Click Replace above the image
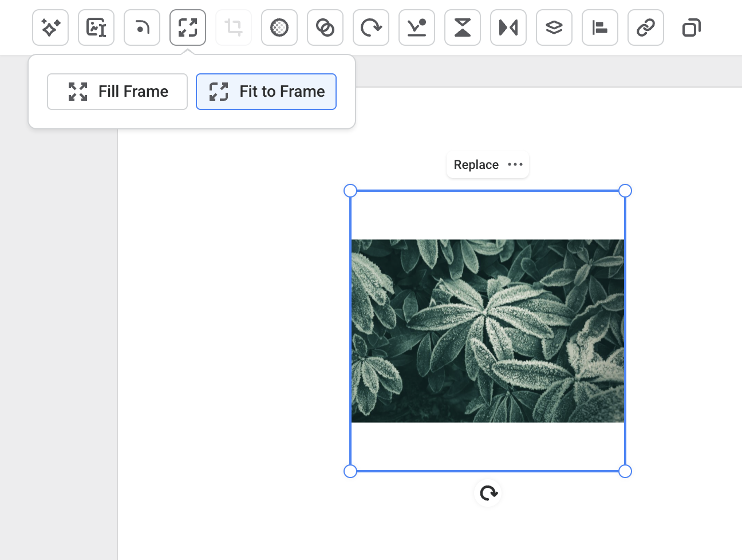This screenshot has width=742, height=560. (476, 165)
